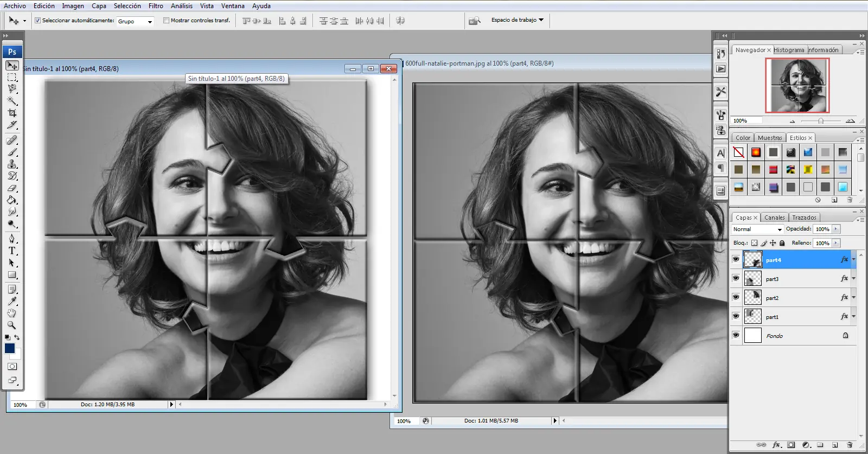Open the Ventana menu
Screen dimensions: 868x454
pos(233,6)
